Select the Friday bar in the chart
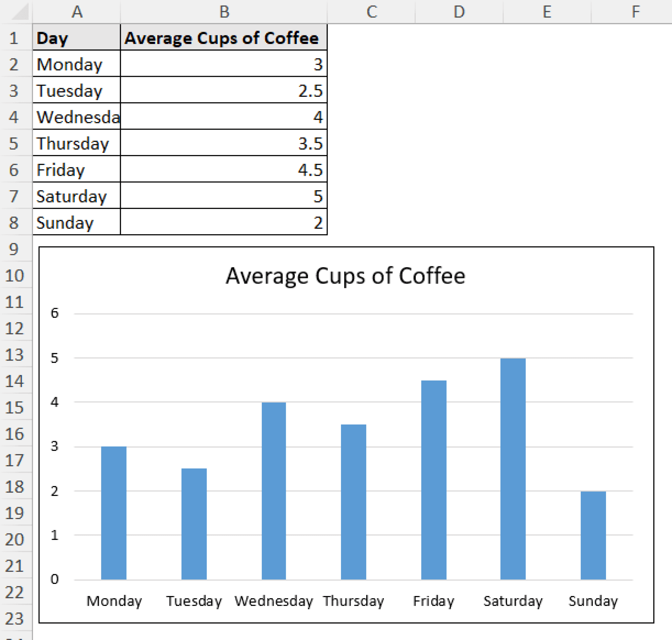 point(433,478)
